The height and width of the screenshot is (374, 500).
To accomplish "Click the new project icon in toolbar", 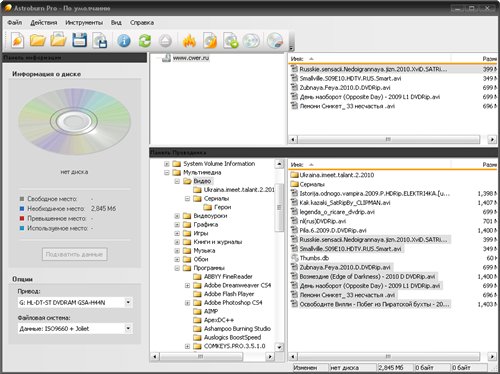I will point(17,41).
